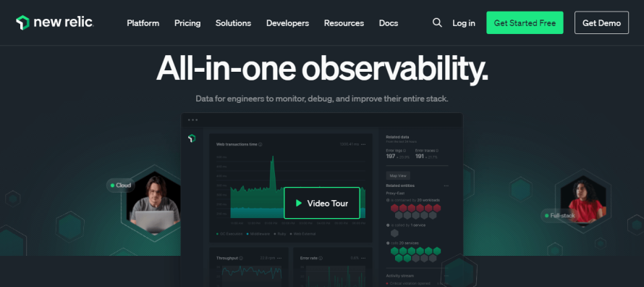
Task: Play the Video Tour
Action: pyautogui.click(x=322, y=203)
